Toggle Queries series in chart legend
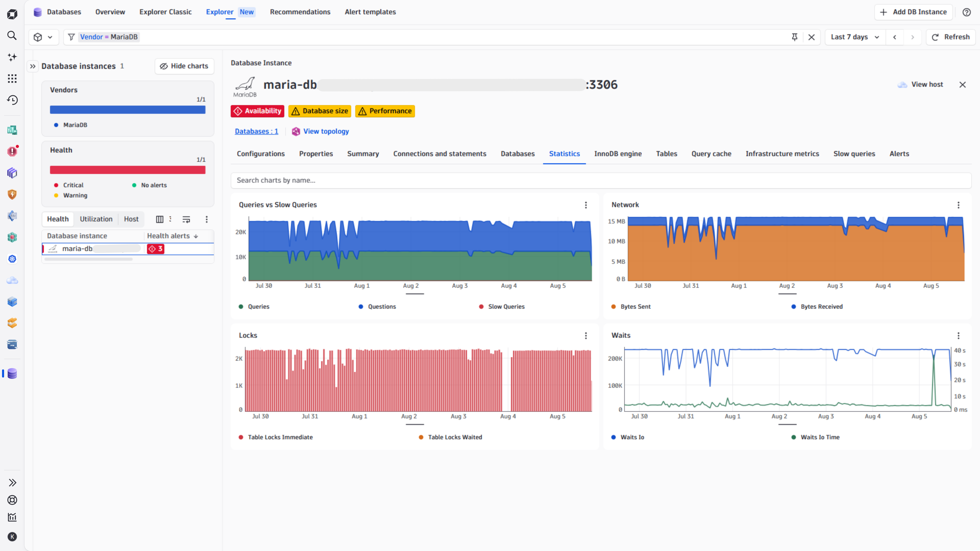This screenshot has height=551, width=980. [x=254, y=306]
